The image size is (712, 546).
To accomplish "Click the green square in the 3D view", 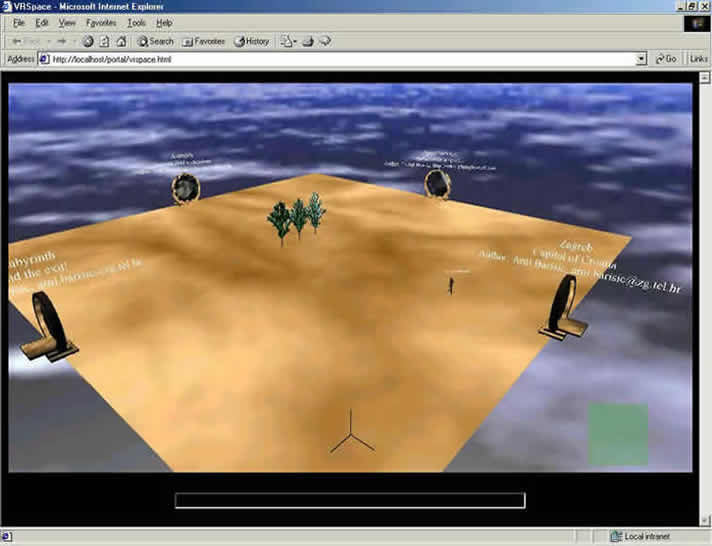I will (x=618, y=433).
